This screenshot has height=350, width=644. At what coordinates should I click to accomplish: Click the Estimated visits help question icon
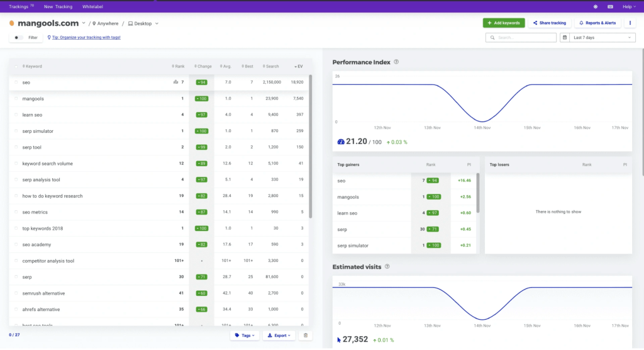(387, 267)
